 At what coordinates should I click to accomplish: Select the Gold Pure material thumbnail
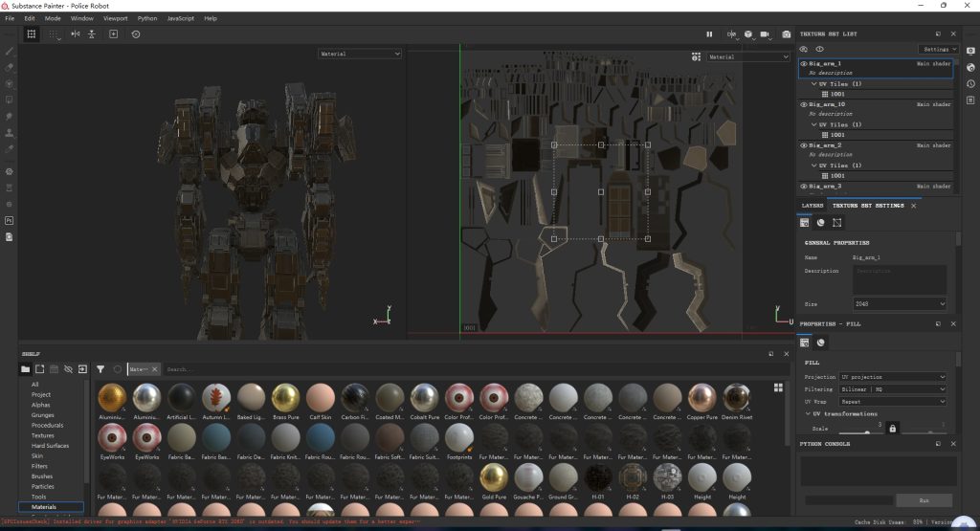click(494, 481)
